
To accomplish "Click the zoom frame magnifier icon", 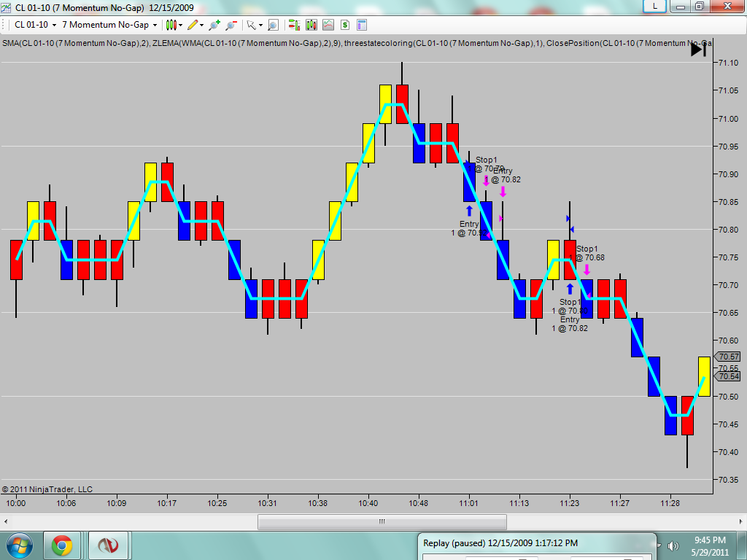I will (x=273, y=25).
